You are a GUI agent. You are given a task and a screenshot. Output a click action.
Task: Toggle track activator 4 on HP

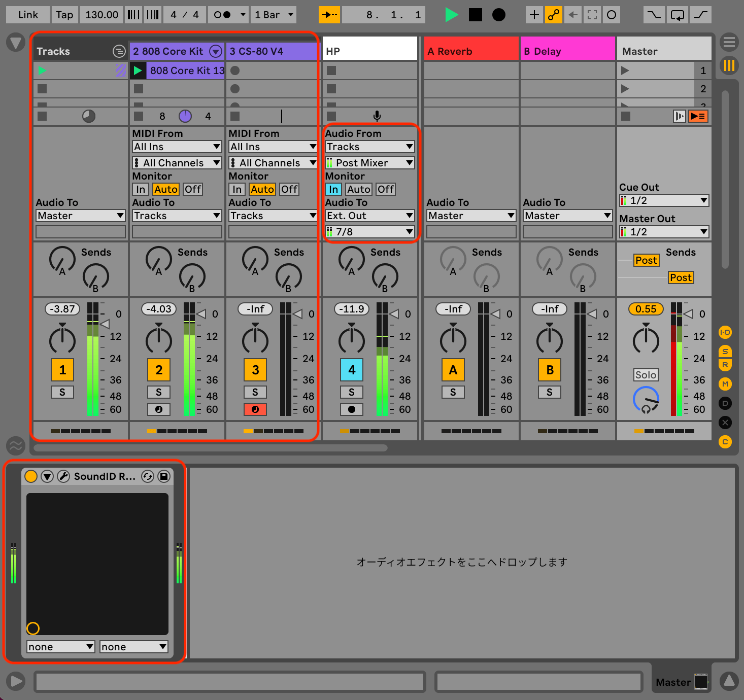(352, 370)
